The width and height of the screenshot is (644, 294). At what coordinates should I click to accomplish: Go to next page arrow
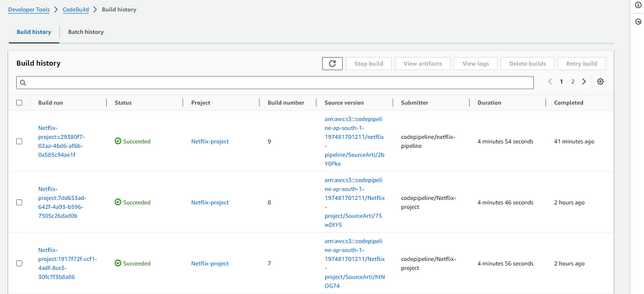[584, 82]
